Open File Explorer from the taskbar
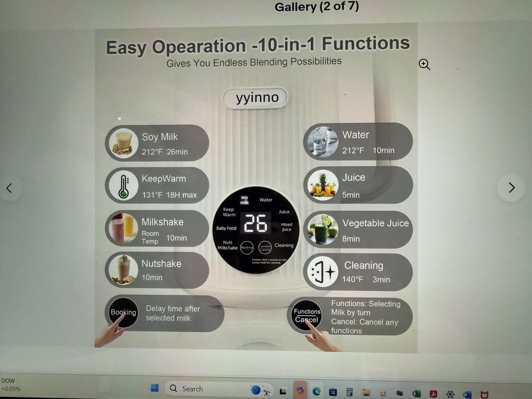The width and height of the screenshot is (532, 399). coord(366,393)
